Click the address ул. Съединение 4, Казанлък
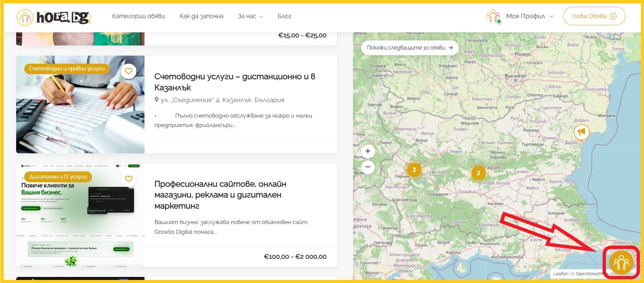644x283 pixels. point(219,100)
